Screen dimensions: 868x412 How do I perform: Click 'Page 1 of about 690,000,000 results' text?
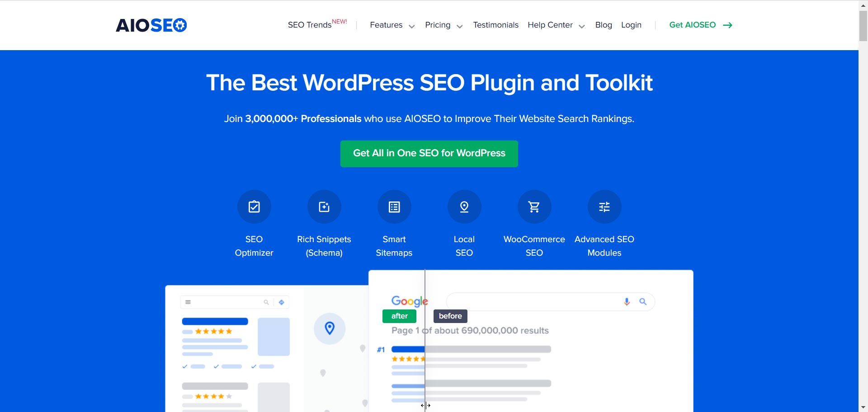click(x=470, y=331)
